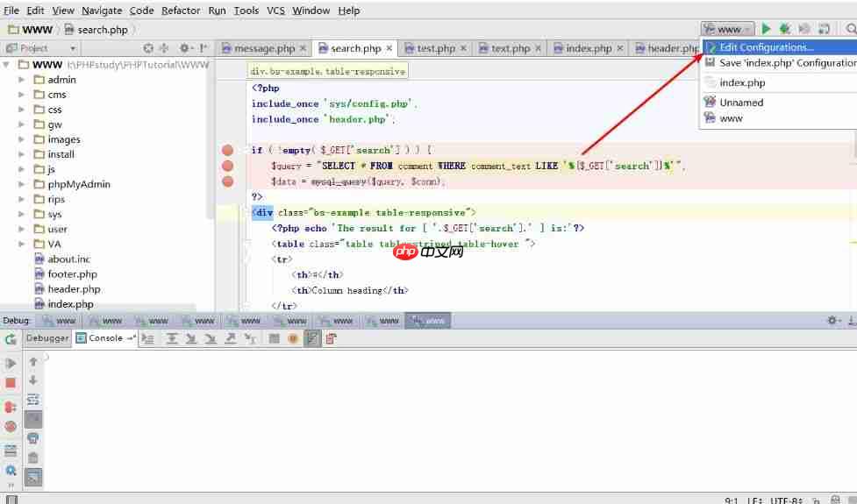Click UTF-8 encoding in status bar
The width and height of the screenshot is (857, 504).
(x=787, y=500)
